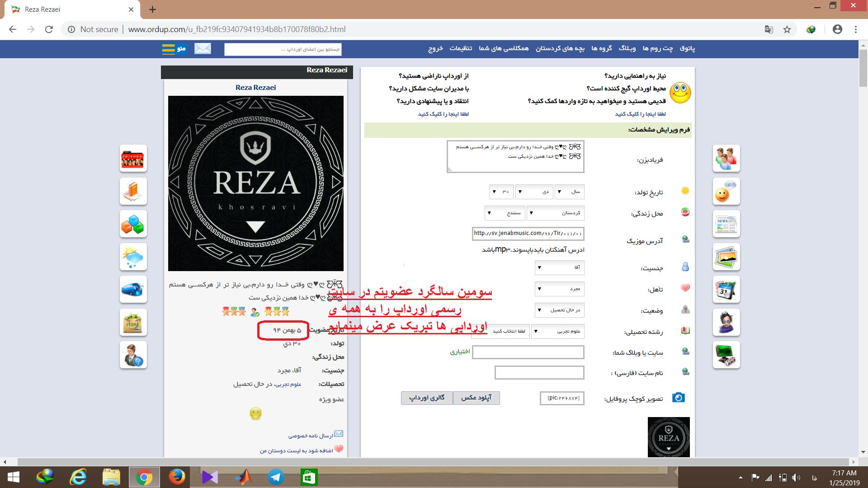Open the Chrome profile account icon
The width and height of the screenshot is (868, 488).
(837, 29)
